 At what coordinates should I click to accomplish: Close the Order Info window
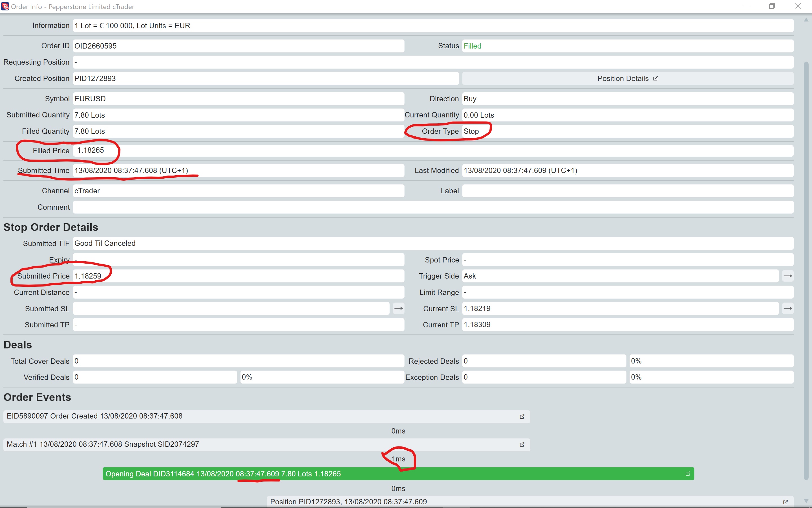click(798, 6)
